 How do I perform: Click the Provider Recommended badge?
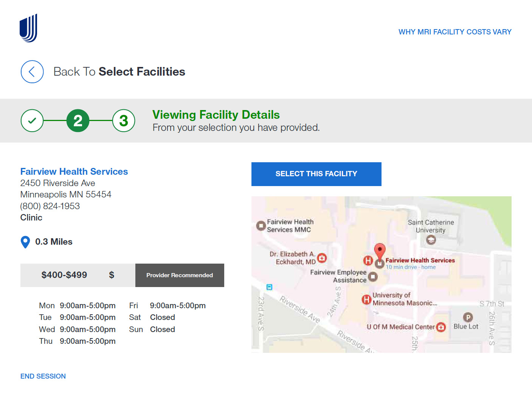pyautogui.click(x=180, y=275)
